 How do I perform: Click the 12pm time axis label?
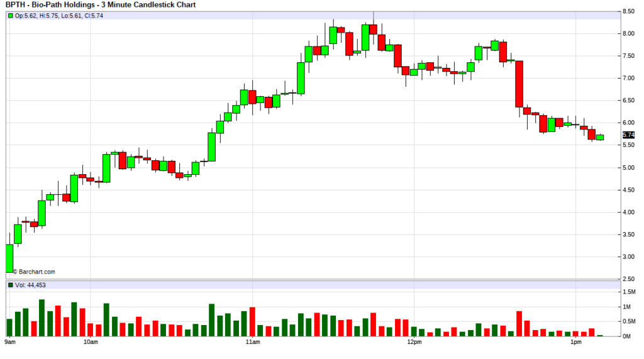(414, 343)
